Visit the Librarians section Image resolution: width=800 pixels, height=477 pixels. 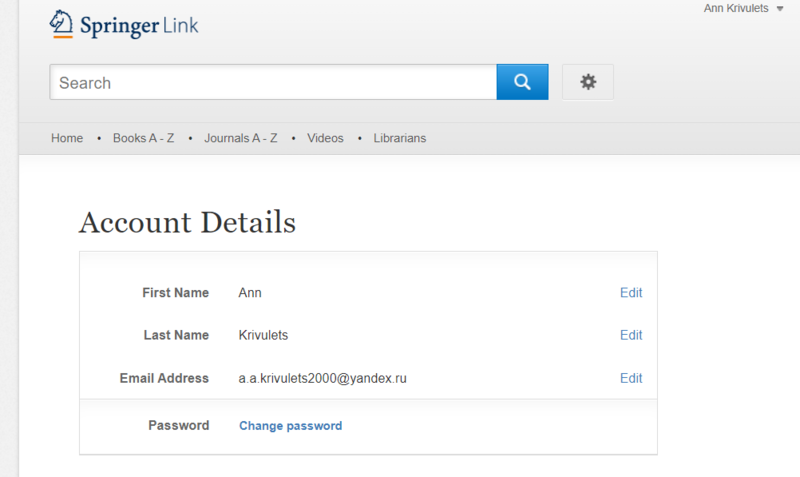[400, 138]
